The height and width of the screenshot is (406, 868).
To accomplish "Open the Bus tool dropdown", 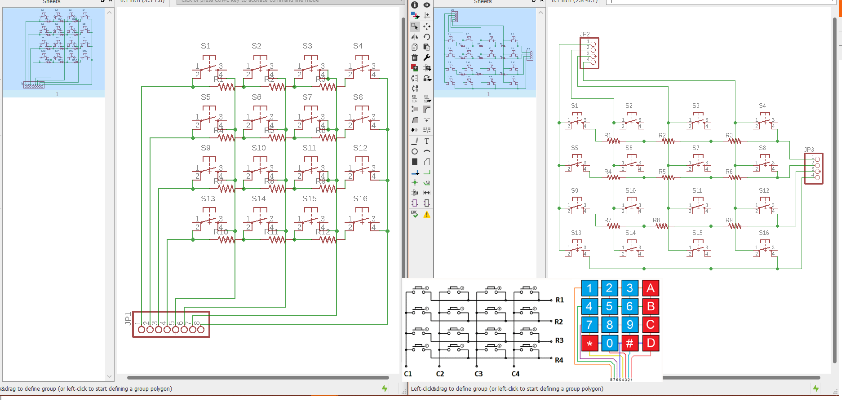I will tap(415, 172).
